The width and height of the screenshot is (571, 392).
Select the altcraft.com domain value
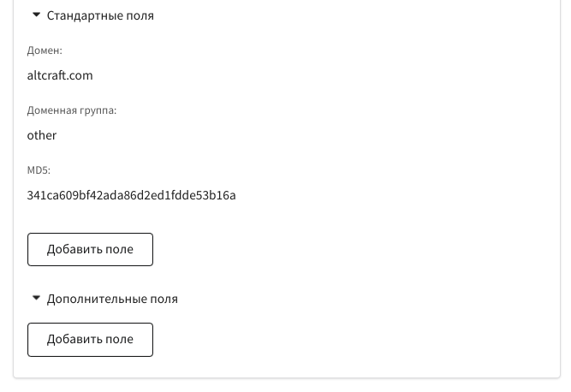60,75
